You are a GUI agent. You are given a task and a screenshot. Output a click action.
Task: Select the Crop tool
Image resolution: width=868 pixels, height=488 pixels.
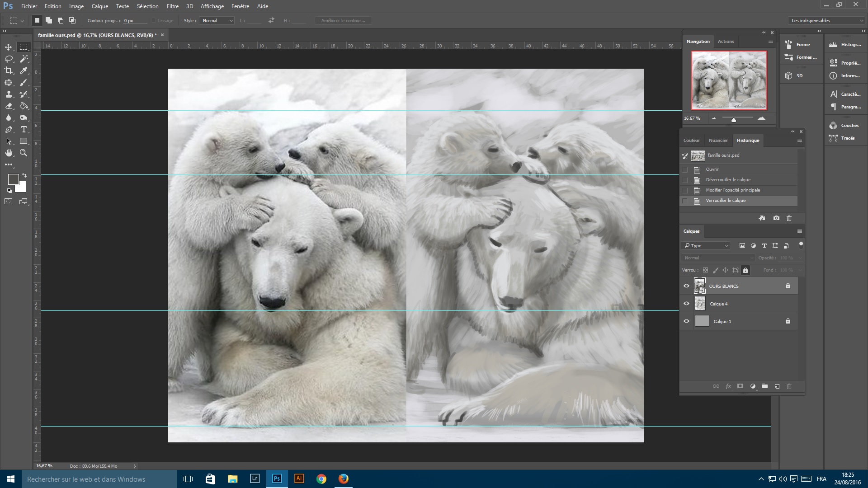click(x=9, y=70)
